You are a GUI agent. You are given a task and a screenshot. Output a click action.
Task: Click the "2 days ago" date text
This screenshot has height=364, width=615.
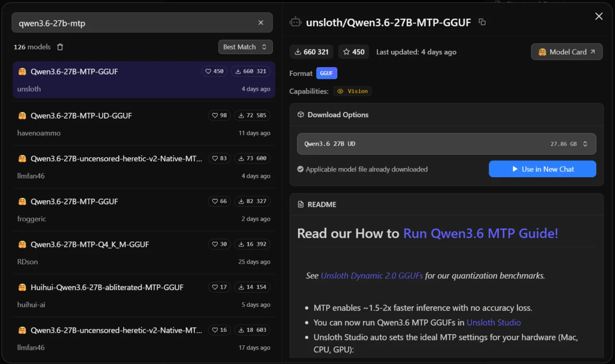click(256, 219)
